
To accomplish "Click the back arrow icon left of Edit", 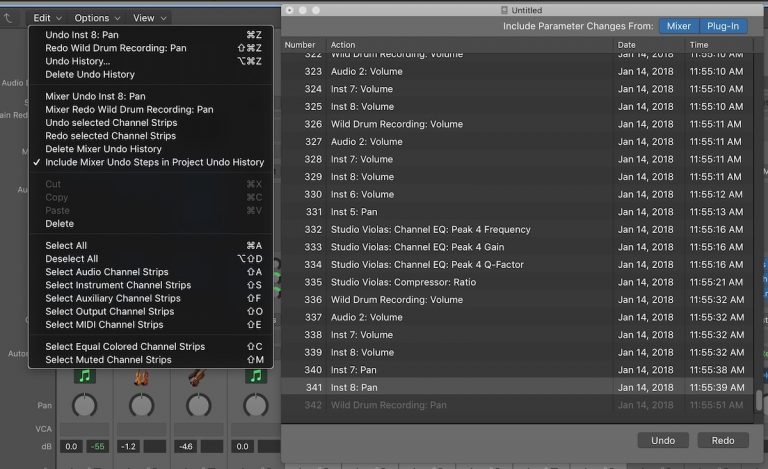I will [8, 18].
